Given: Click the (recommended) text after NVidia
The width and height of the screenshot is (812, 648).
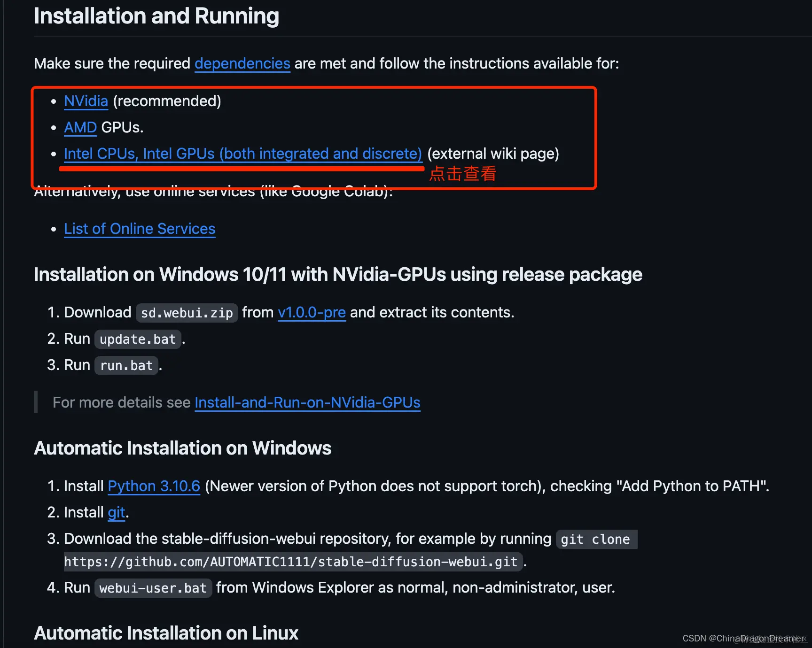Looking at the screenshot, I should click(x=167, y=101).
